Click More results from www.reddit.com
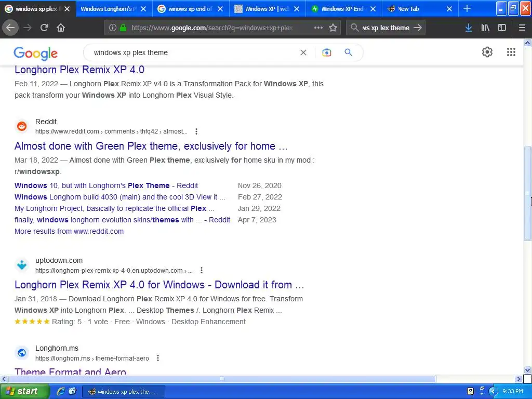Image resolution: width=532 pixels, height=399 pixels. tap(69, 231)
